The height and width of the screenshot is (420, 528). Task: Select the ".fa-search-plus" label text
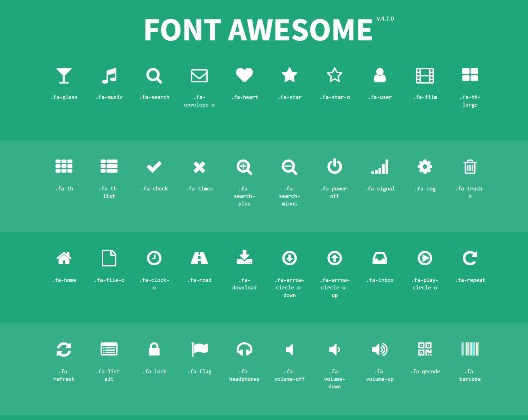(245, 196)
